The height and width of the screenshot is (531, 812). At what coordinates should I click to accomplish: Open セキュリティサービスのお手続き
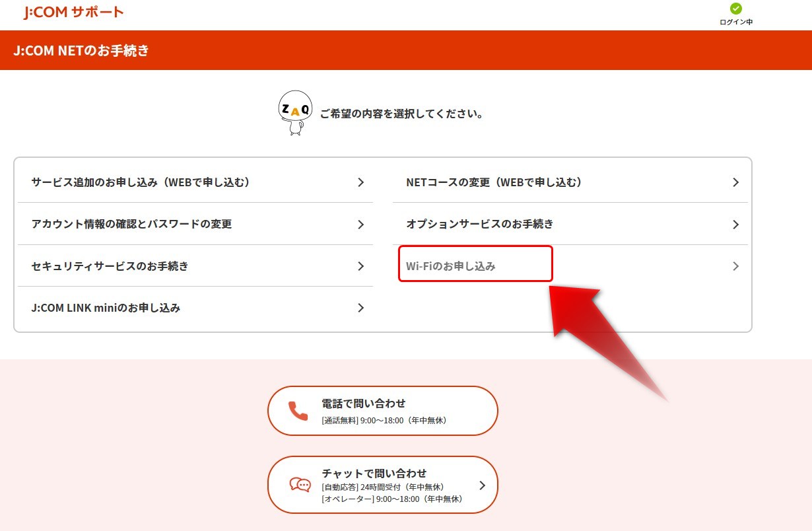(x=110, y=266)
